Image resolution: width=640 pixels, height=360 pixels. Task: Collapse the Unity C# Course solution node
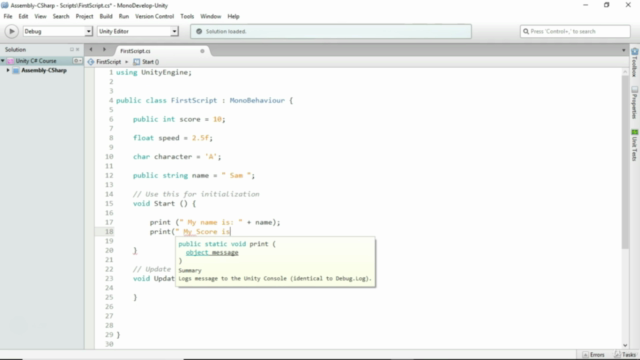point(3,61)
